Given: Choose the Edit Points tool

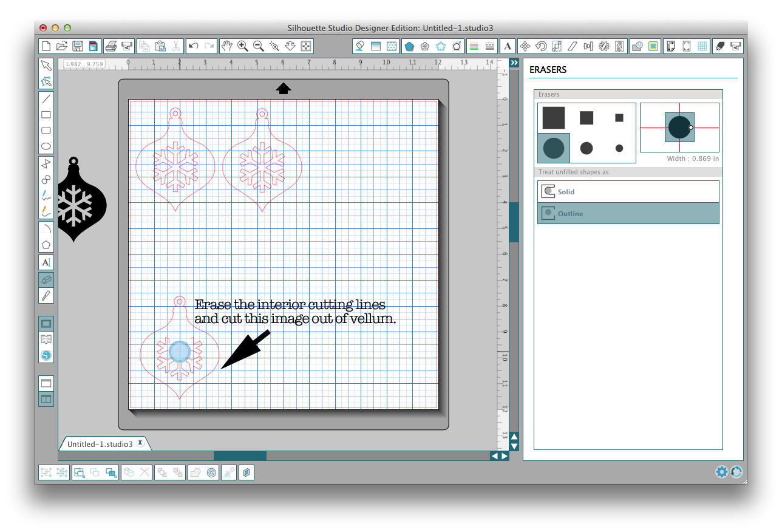Looking at the screenshot, I should point(46,81).
